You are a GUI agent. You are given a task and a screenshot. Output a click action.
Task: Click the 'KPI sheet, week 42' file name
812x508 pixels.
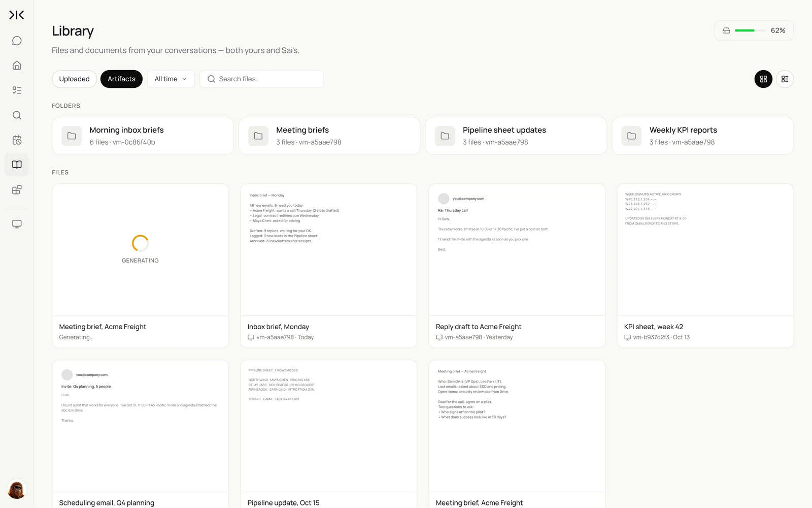[654, 327]
